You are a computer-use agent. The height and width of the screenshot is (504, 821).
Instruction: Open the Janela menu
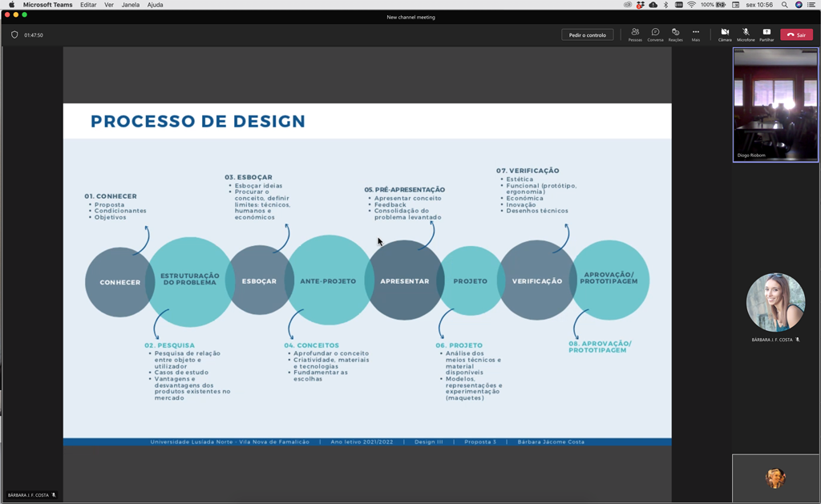(x=131, y=5)
